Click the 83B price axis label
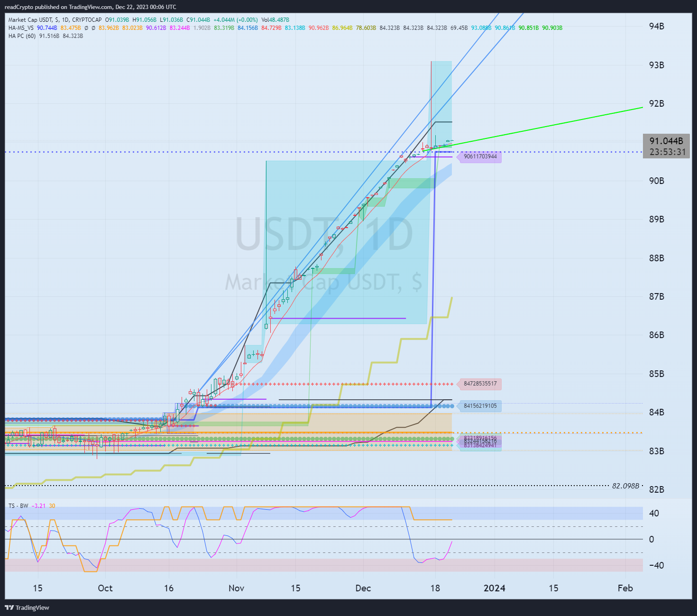 click(657, 451)
